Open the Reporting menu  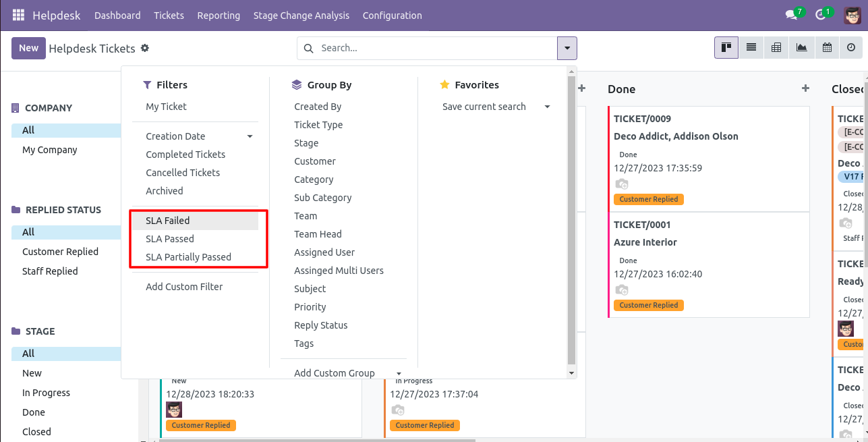219,15
